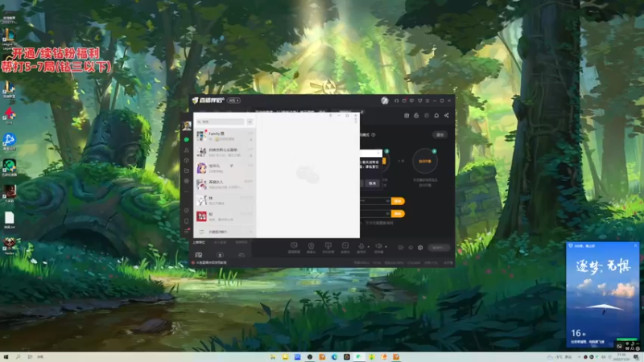
Task: Open the settings gear in streaming toolbar
Action: (x=420, y=248)
